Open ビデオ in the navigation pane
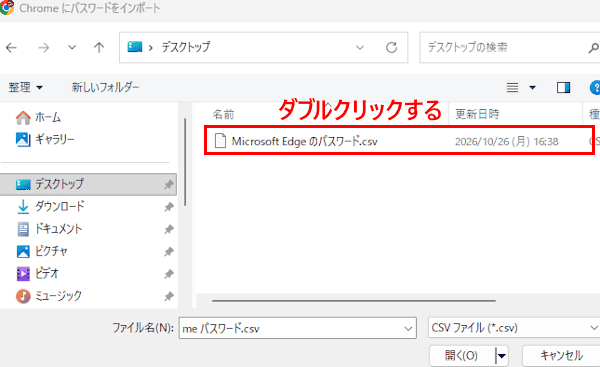Screen dimensions: 600x367 38,274
